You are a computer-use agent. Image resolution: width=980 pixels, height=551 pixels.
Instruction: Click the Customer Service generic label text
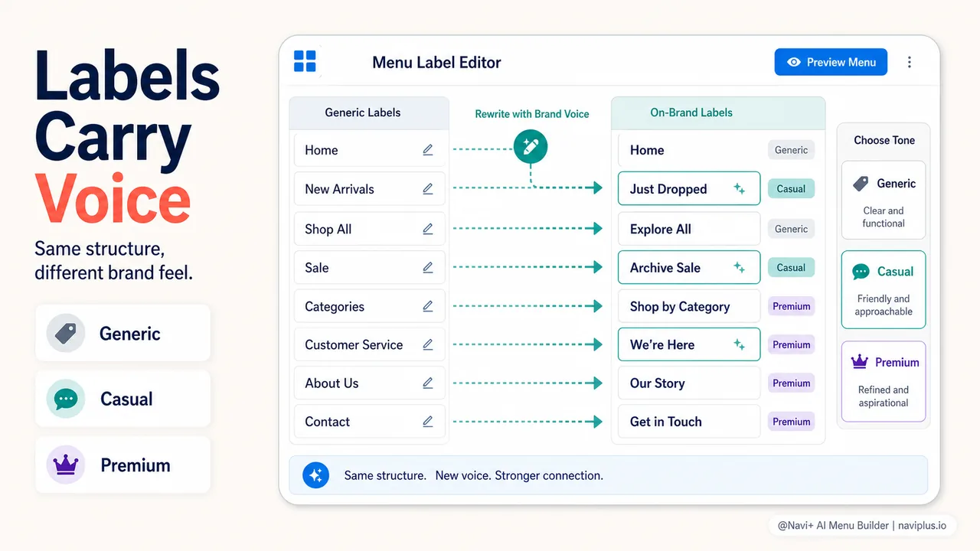354,344
